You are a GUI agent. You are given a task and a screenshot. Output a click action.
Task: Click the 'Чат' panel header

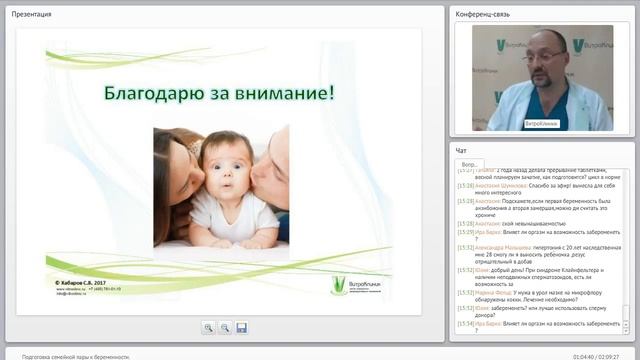461,151
